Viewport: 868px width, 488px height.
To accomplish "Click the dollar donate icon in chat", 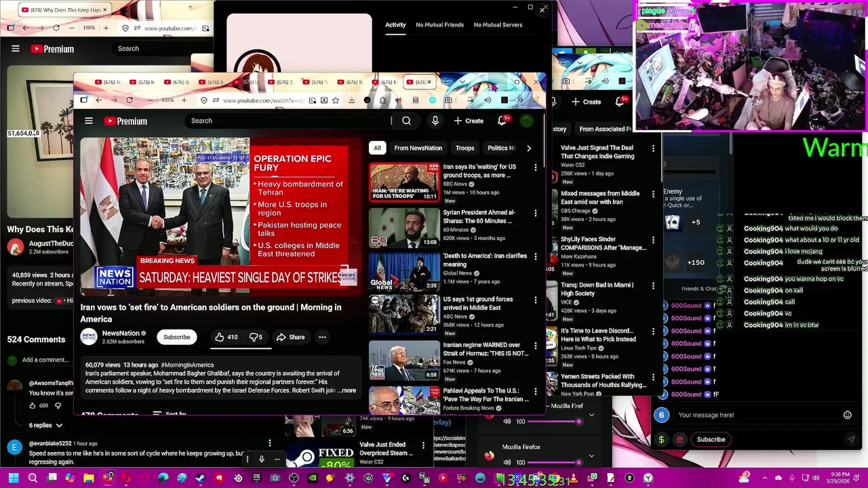I will click(x=661, y=439).
